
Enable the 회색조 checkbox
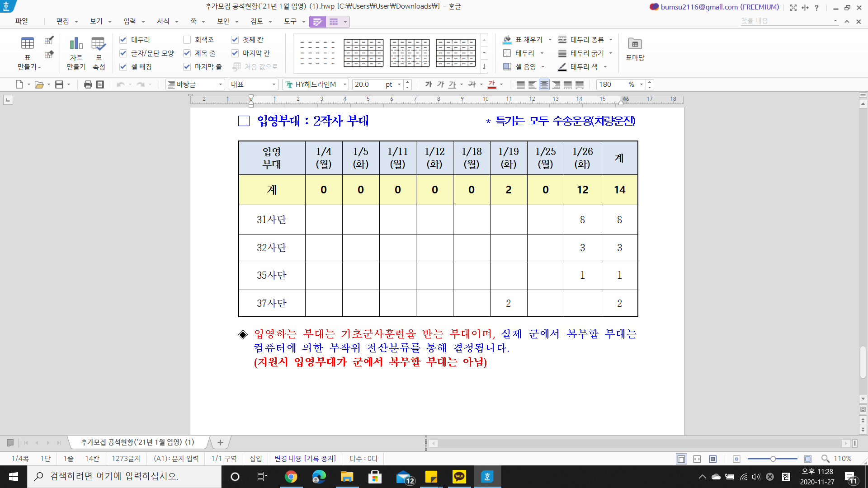tap(187, 40)
